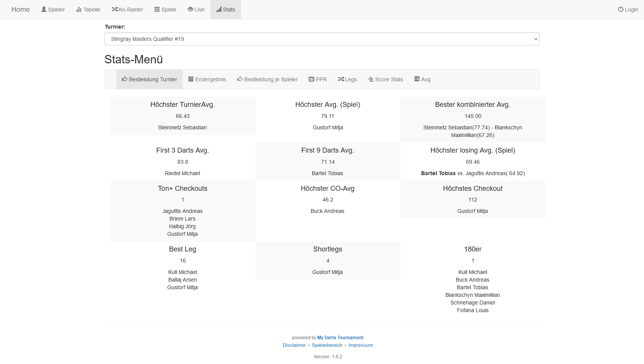Open the Turnier selection dropdown
The image size is (644, 364).
(322, 39)
